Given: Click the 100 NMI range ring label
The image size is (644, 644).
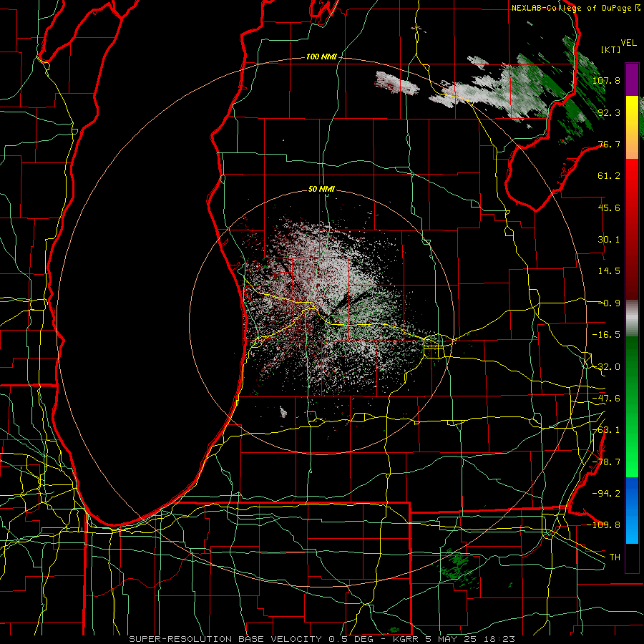Looking at the screenshot, I should (x=321, y=57).
